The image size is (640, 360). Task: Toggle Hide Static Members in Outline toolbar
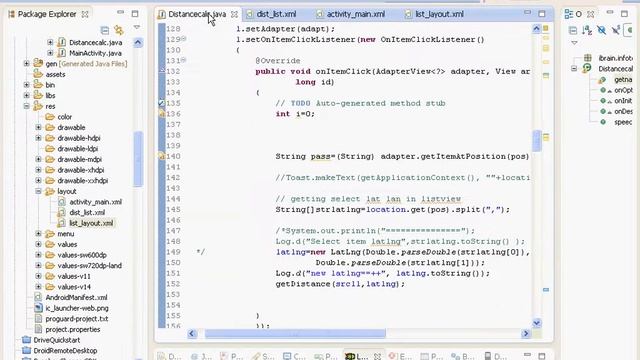(616, 30)
